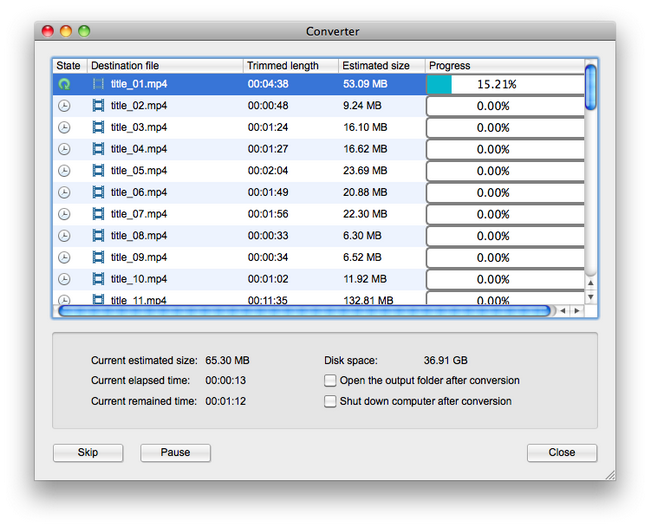Select the title_02.mp4 file name
This screenshot has height=528, width=650.
tap(139, 106)
